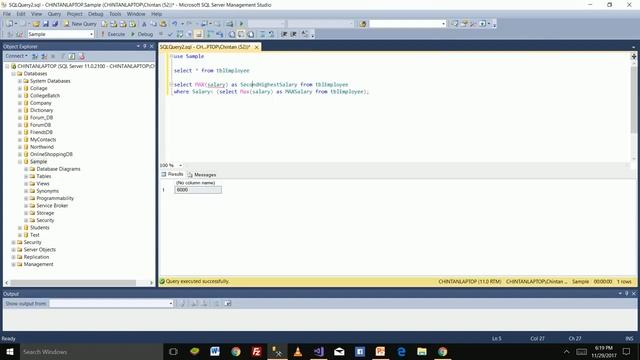Click Decrease Indent icon

(x=284, y=34)
